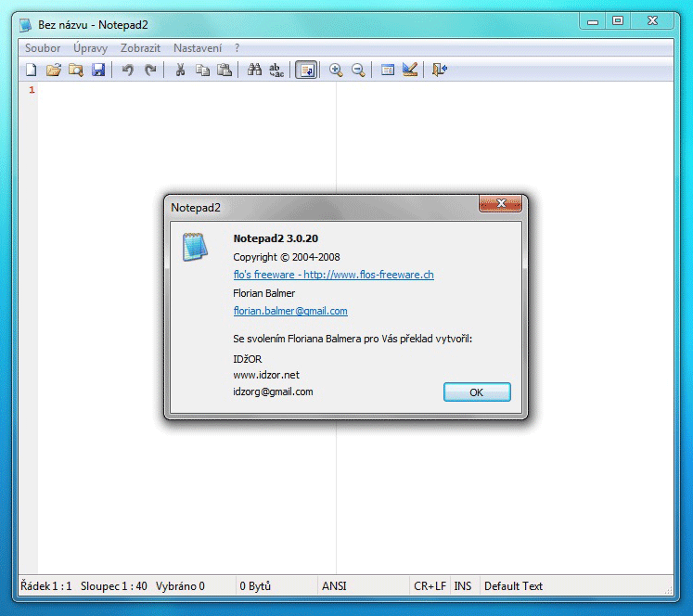Click the Open file folder icon
The image size is (693, 616).
53,70
